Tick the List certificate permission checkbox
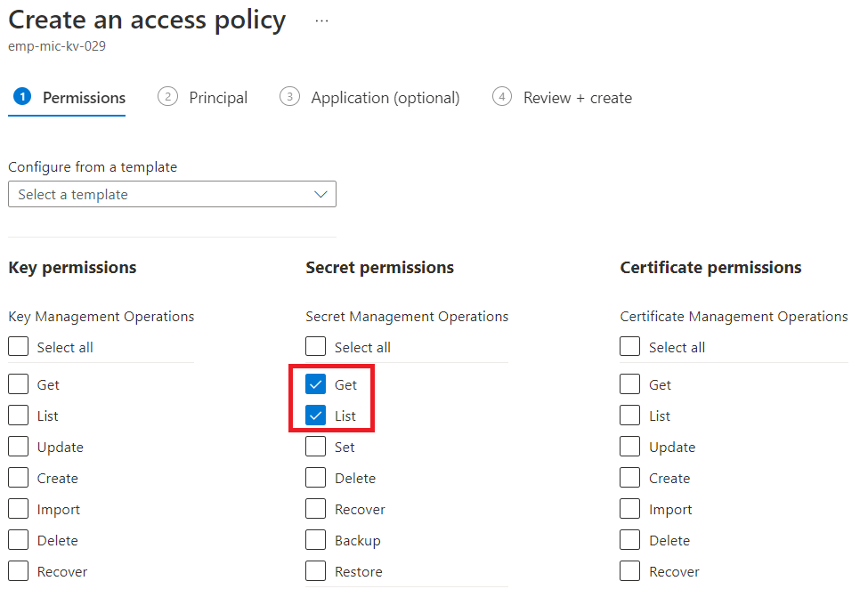 630,416
